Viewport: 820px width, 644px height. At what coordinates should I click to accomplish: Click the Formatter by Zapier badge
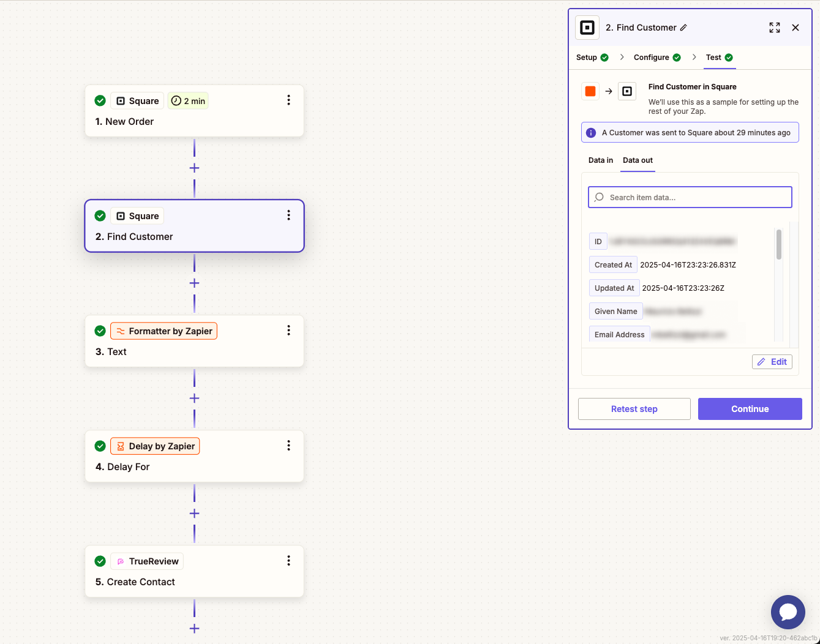[x=164, y=331]
